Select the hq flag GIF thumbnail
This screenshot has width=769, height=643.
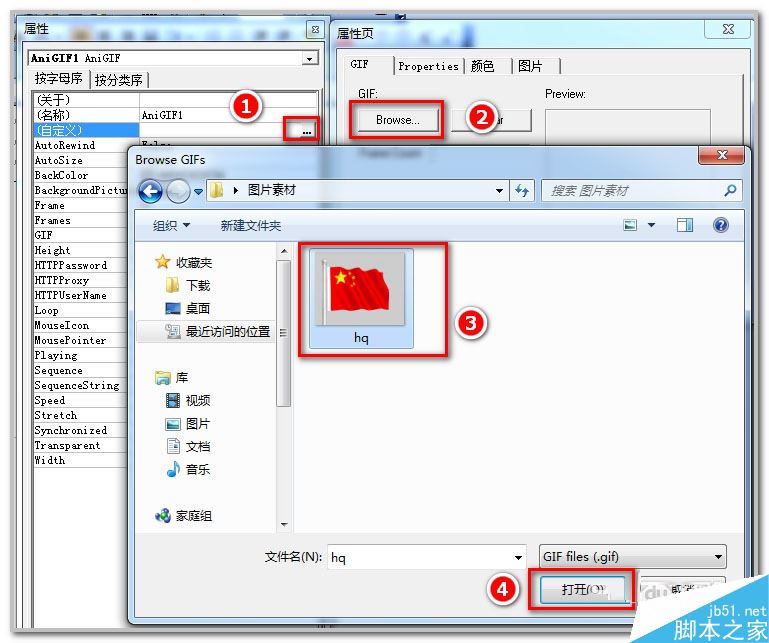point(361,298)
